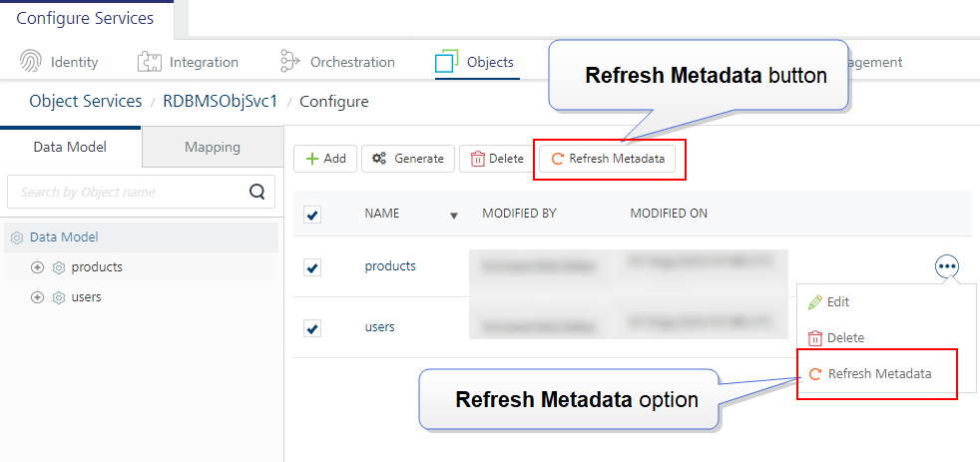Click the Search by Object name field

(x=141, y=192)
